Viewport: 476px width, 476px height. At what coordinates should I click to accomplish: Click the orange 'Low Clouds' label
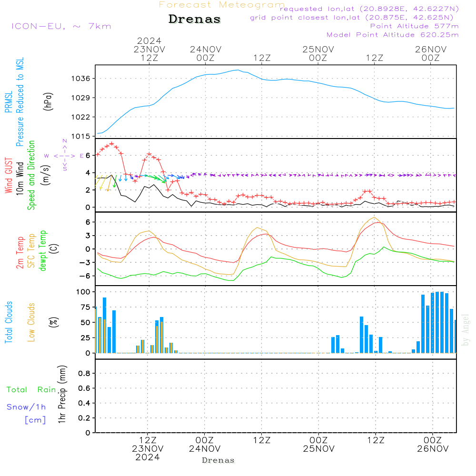(x=31, y=322)
